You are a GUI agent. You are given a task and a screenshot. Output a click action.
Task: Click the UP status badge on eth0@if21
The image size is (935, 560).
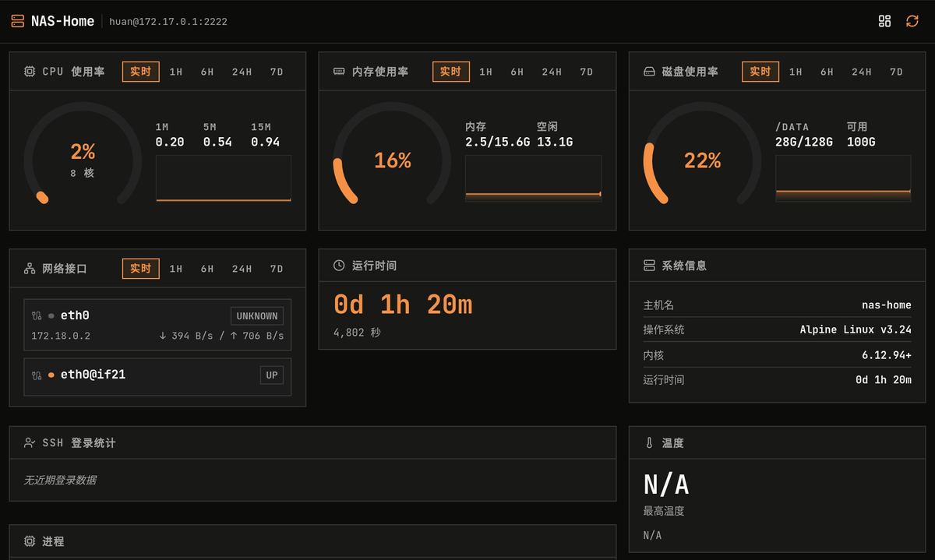[272, 375]
